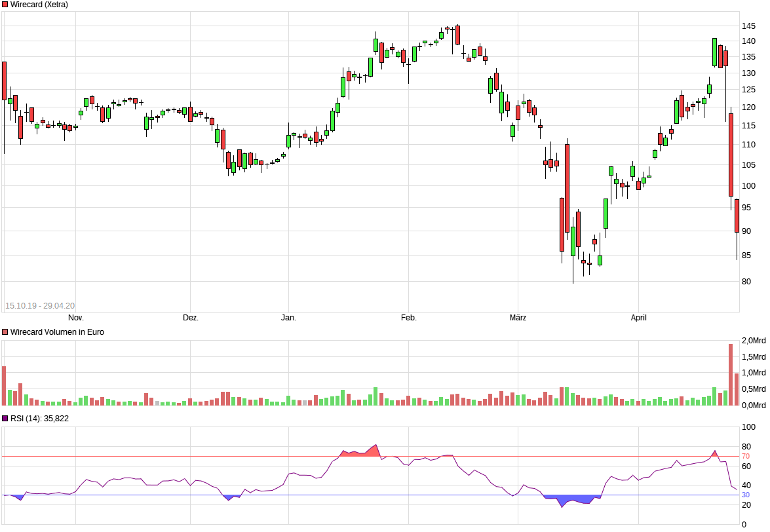The width and height of the screenshot is (770, 532).
Task: Click the date range 15.10.19 - 29.04.20
Action: (x=40, y=306)
